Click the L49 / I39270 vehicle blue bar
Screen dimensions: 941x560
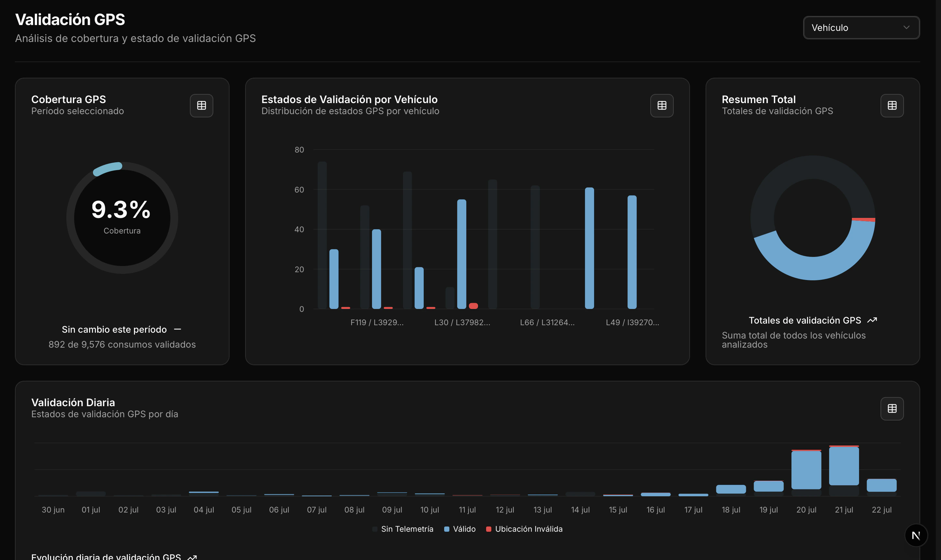tap(631, 252)
